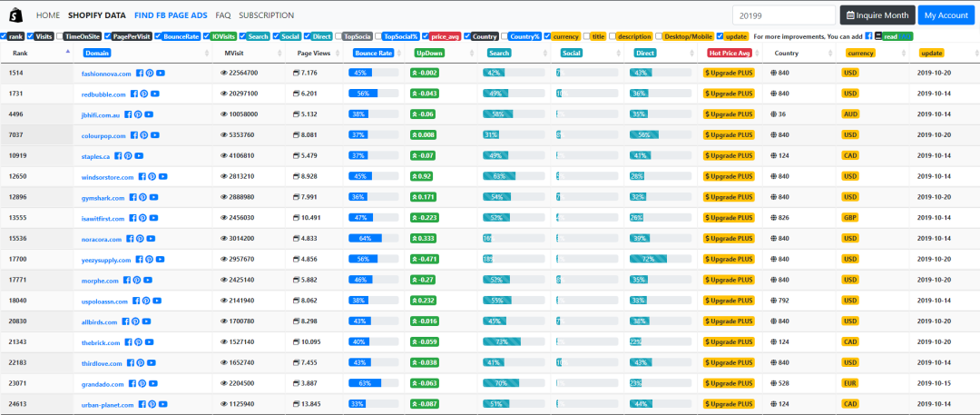
Task: Toggle the BounceRate column checkbox
Action: [158, 36]
